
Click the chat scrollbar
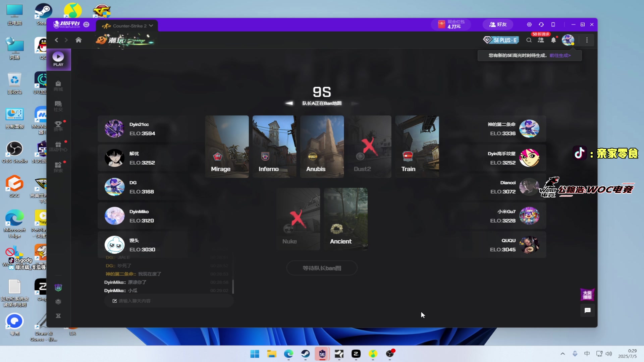[x=233, y=287]
